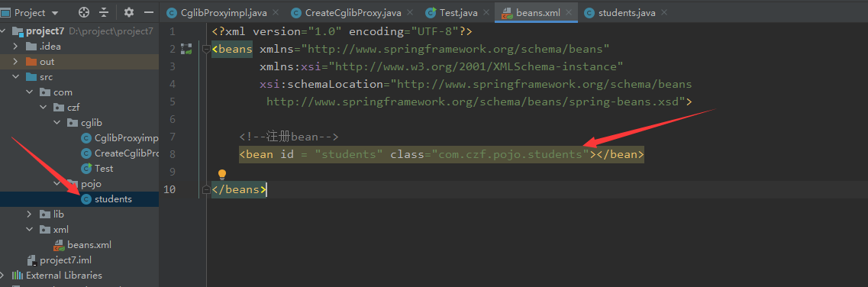
Task: Select the xml folder row
Action: [79, 230]
